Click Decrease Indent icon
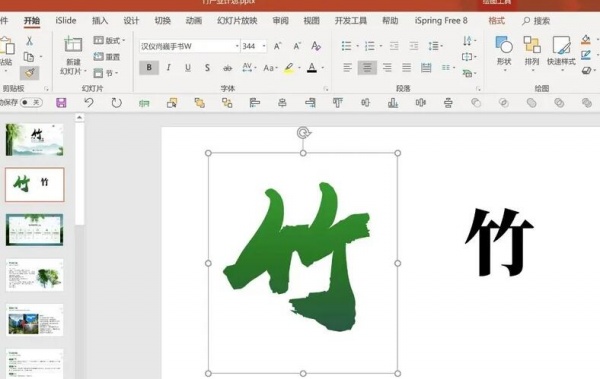Image resolution: width=600 pixels, height=379 pixels. click(394, 46)
